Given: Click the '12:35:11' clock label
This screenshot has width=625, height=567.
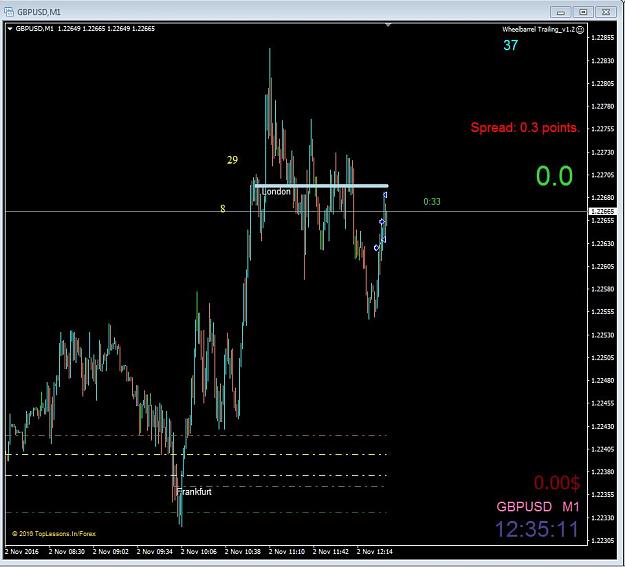Looking at the screenshot, I should (x=537, y=530).
